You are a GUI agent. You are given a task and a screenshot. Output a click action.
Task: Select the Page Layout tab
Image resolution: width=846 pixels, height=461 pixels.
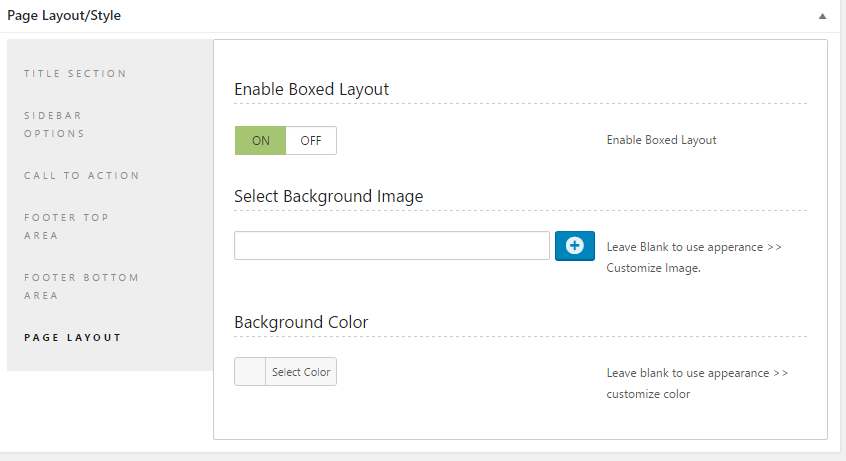pyautogui.click(x=73, y=337)
